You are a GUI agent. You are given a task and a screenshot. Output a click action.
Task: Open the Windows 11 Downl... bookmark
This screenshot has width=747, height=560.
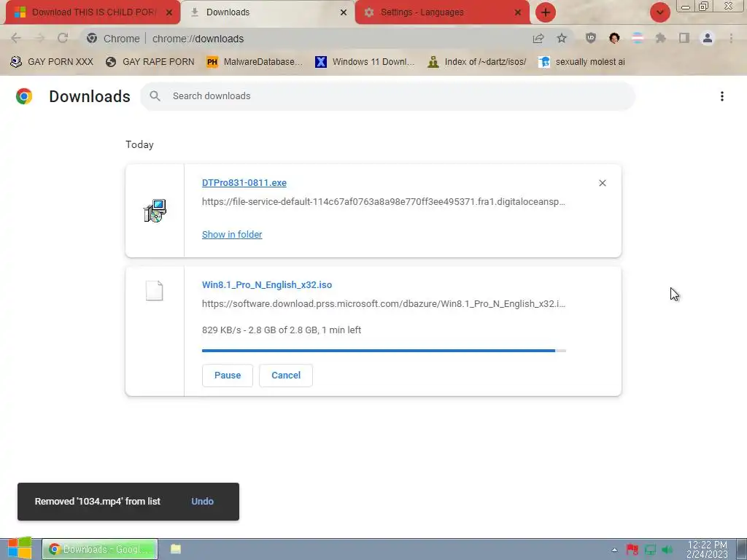[x=365, y=62]
